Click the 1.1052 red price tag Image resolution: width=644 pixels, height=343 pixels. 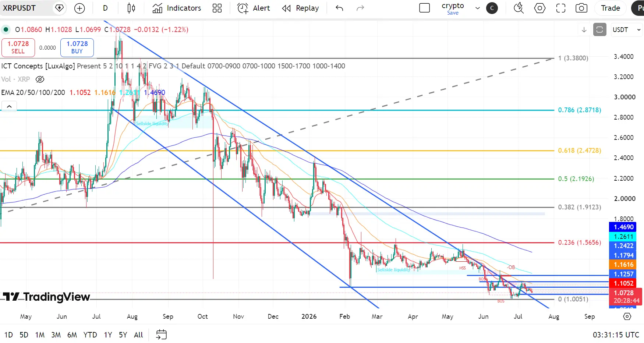point(623,283)
